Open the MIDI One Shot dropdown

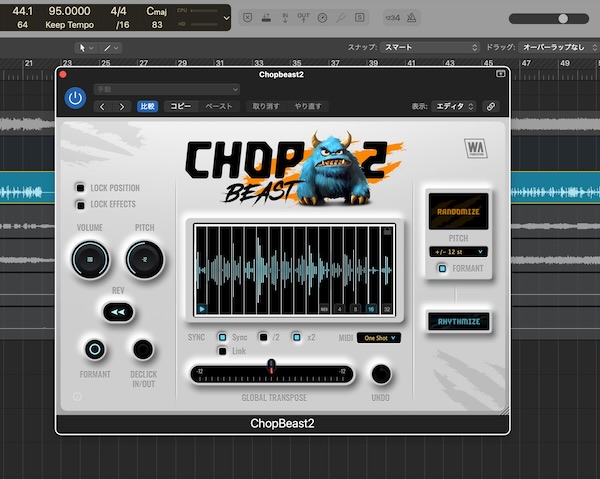pyautogui.click(x=379, y=338)
